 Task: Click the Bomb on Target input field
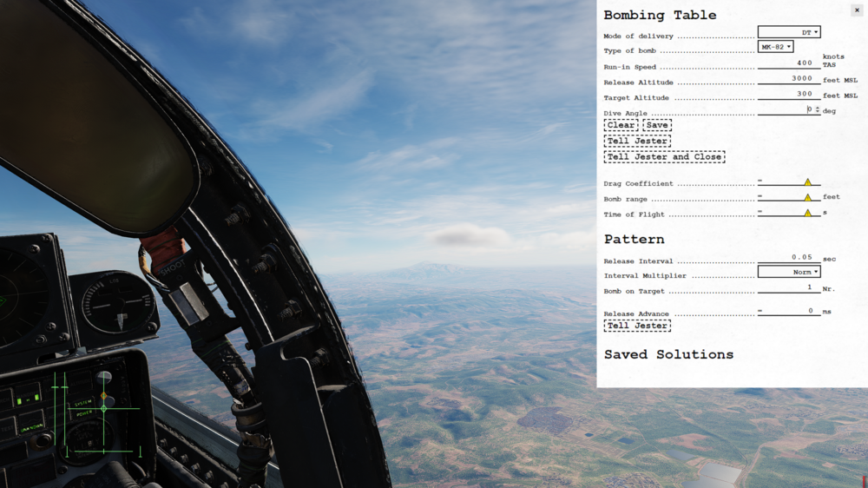point(789,287)
